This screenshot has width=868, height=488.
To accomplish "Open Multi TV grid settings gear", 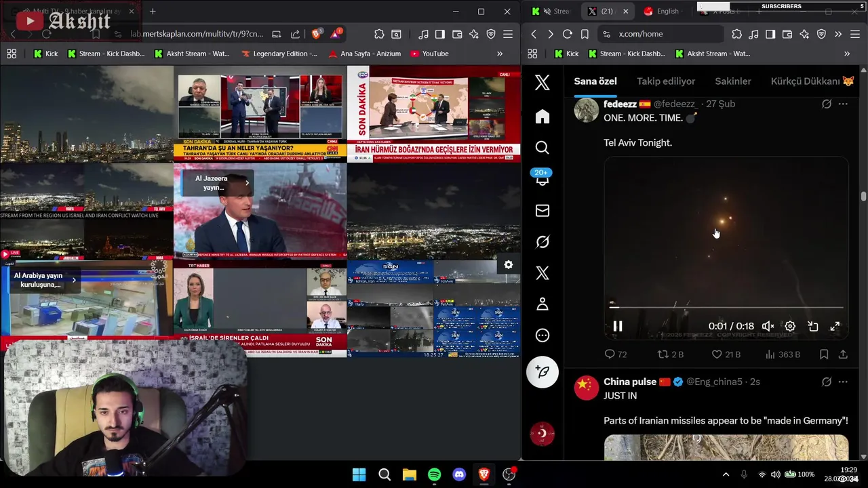I will [509, 264].
